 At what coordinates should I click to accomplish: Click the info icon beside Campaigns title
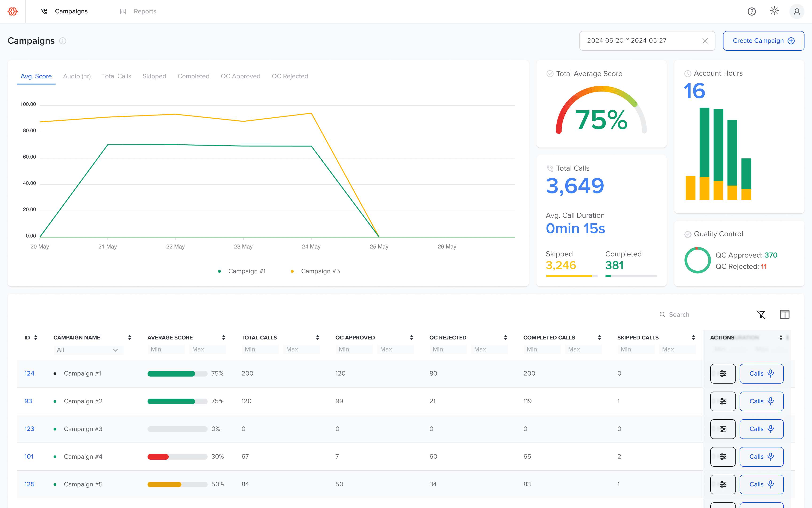pos(62,41)
